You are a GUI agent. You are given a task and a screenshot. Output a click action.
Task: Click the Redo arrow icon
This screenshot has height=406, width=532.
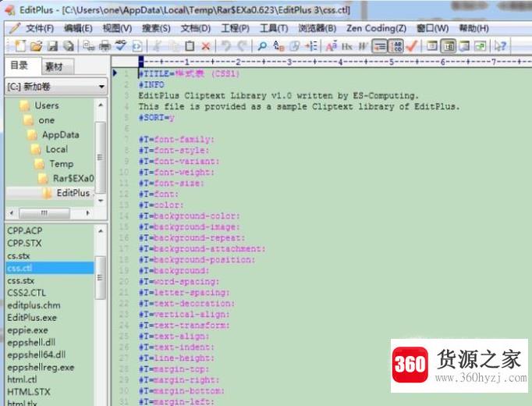243,46
